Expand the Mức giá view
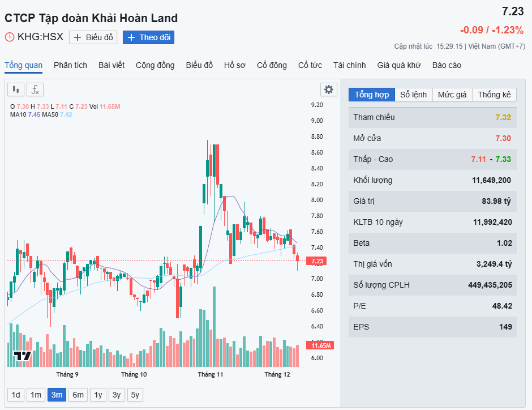This screenshot has height=410, width=532. (452, 95)
